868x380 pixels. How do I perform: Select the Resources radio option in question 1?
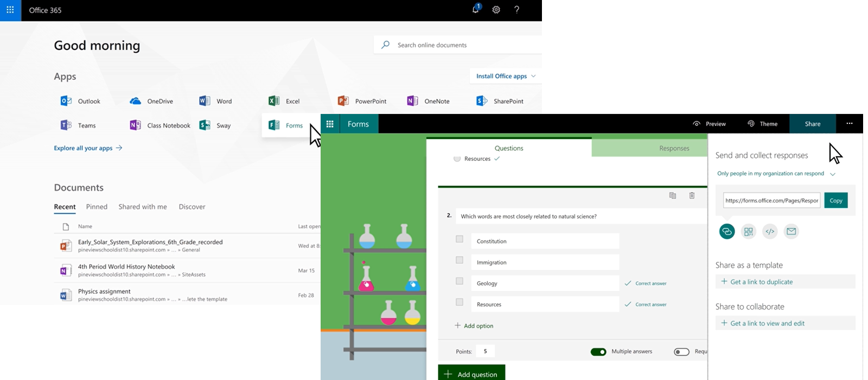click(x=457, y=159)
